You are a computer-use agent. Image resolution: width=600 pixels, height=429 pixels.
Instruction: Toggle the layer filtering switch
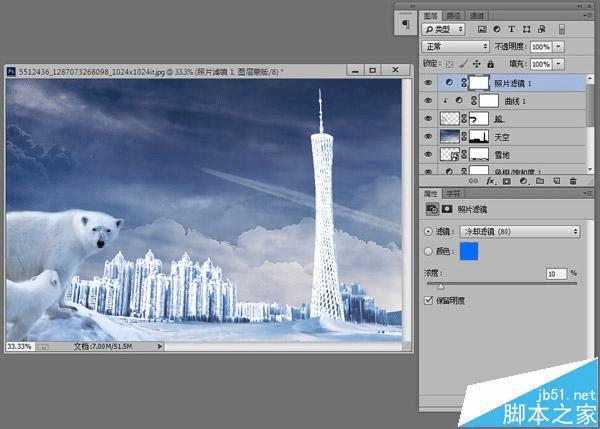pos(561,29)
